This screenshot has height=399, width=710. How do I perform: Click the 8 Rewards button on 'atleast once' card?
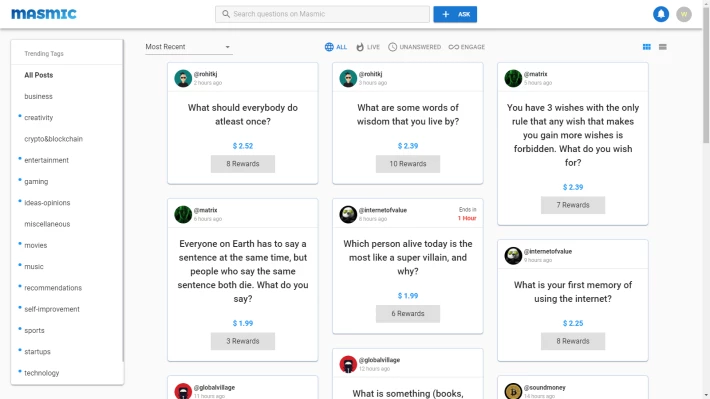[243, 164]
